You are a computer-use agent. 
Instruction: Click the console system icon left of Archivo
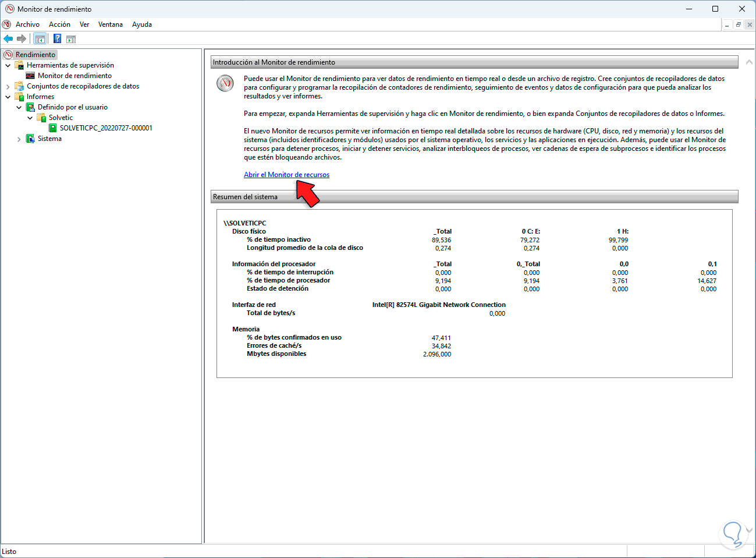point(6,24)
